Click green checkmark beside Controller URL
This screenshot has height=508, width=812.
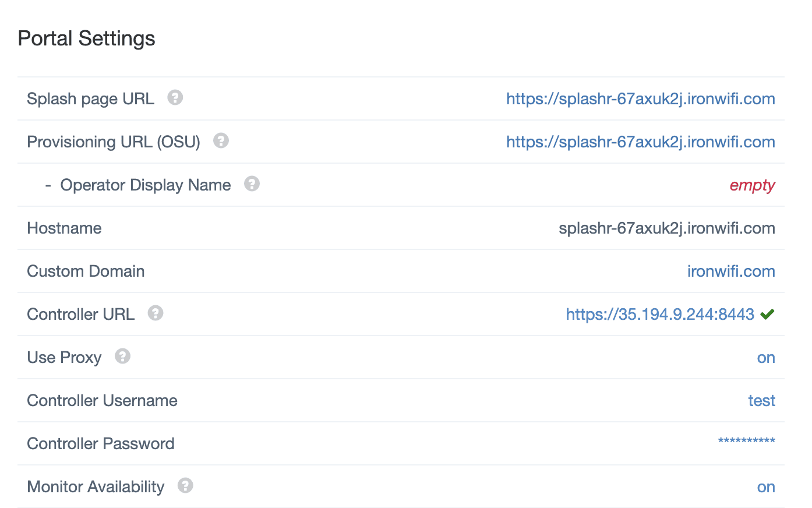click(768, 315)
